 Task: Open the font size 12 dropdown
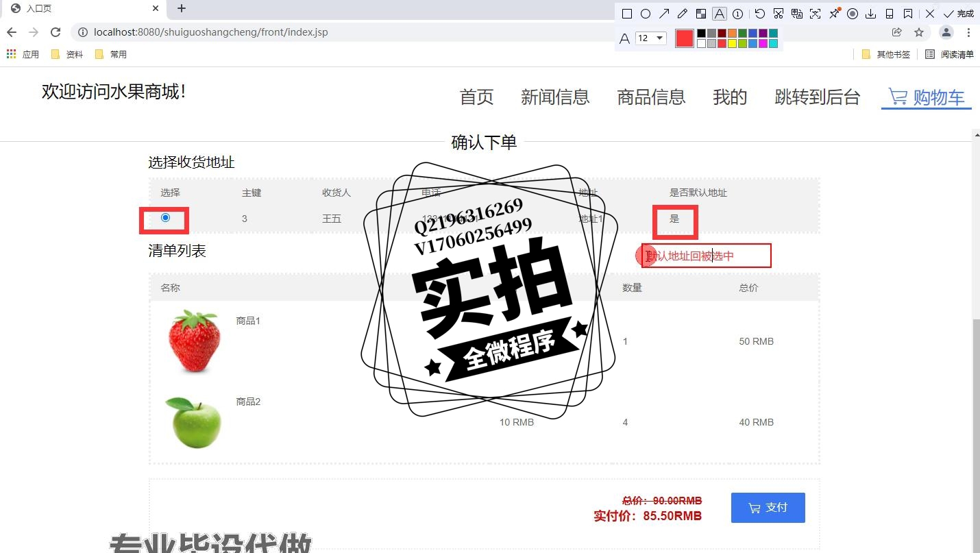click(x=650, y=38)
